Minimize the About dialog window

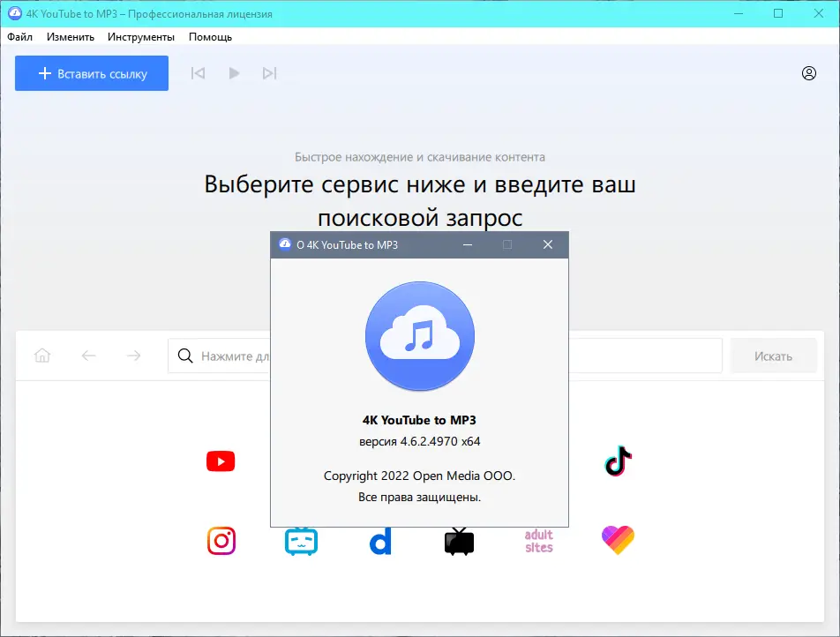click(x=468, y=245)
